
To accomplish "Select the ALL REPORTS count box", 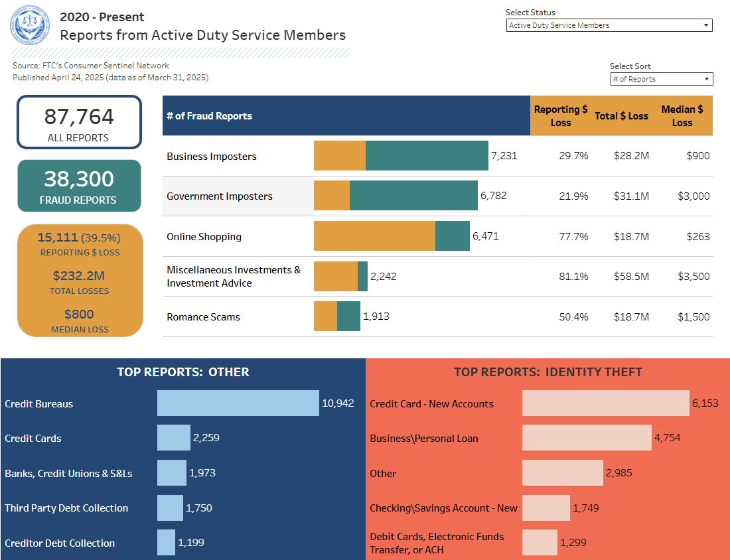I will (x=79, y=121).
